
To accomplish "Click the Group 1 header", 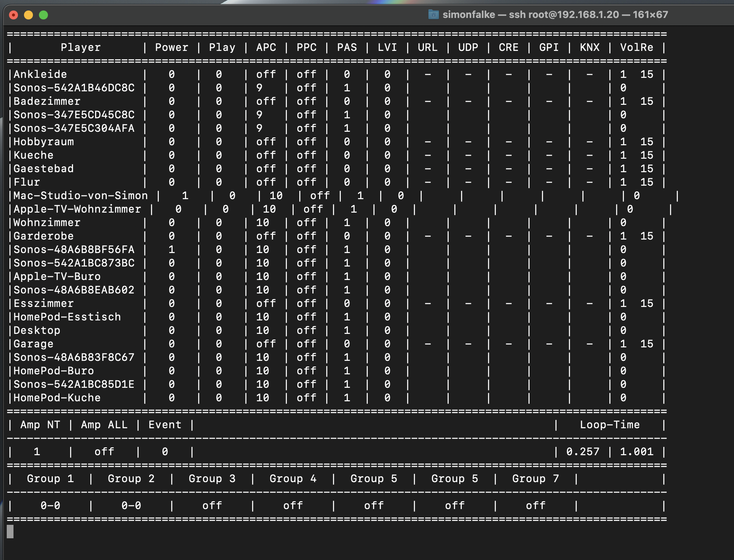I will pyautogui.click(x=50, y=479).
